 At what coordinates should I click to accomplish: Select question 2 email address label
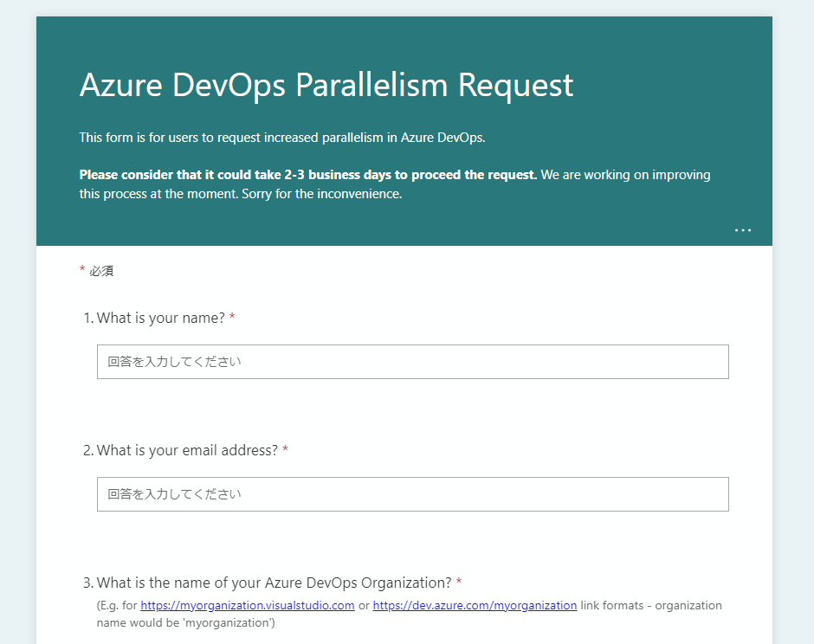(187, 450)
